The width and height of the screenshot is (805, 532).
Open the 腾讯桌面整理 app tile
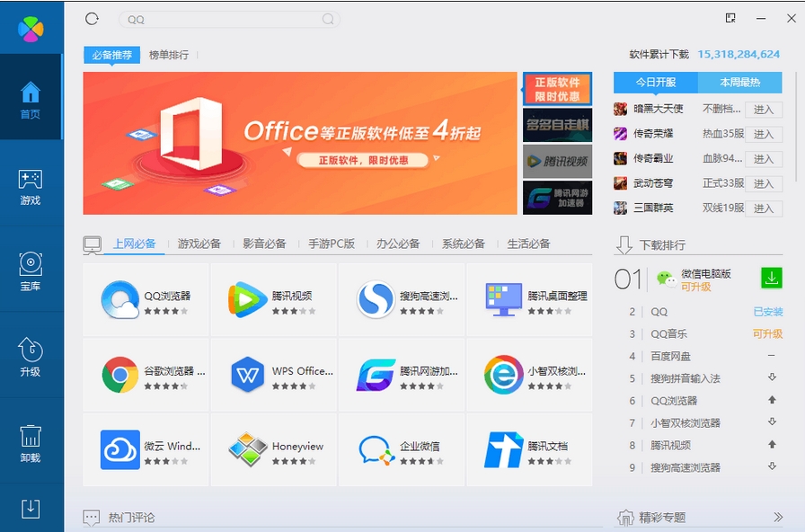coord(529,300)
